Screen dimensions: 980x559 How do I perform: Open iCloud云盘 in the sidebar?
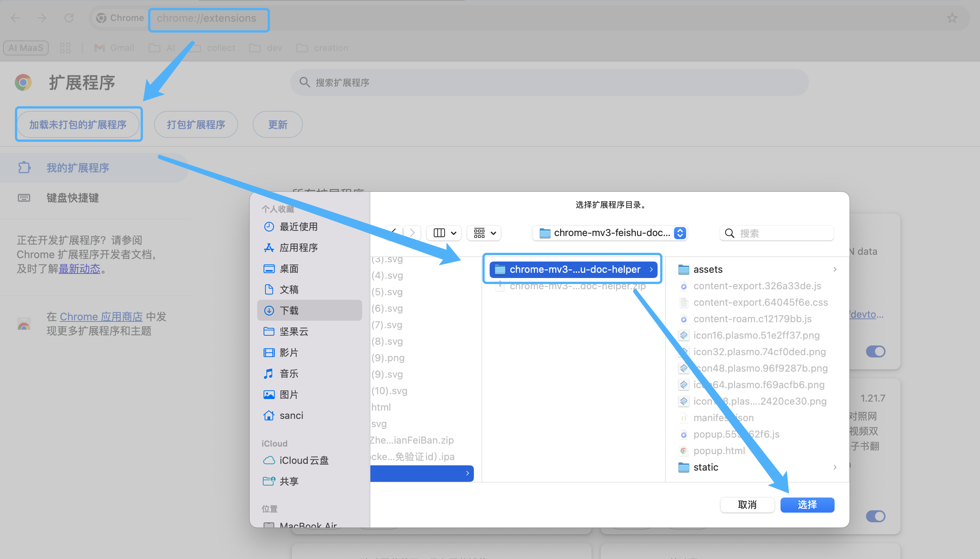304,460
